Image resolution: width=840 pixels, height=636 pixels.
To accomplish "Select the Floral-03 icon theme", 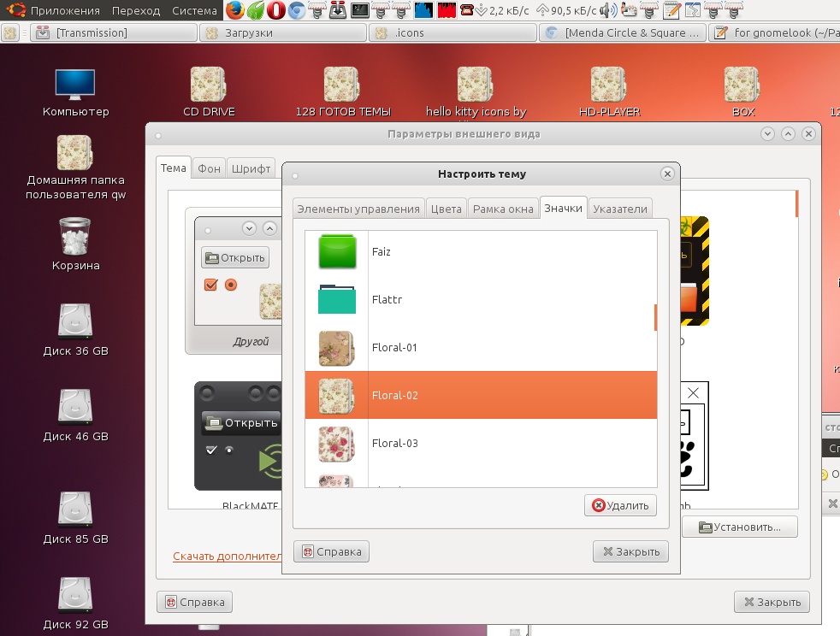I will 481,444.
